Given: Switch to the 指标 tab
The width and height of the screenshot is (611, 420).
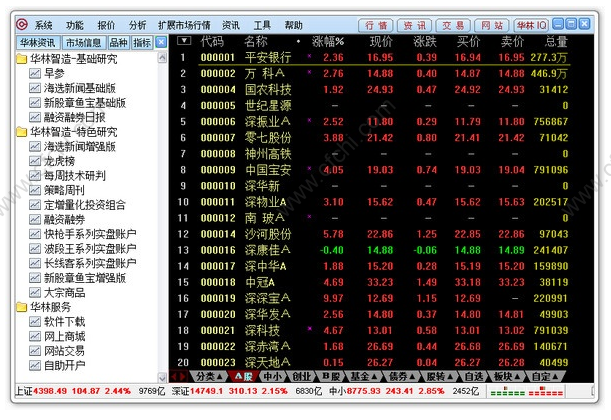Looking at the screenshot, I should point(142,42).
